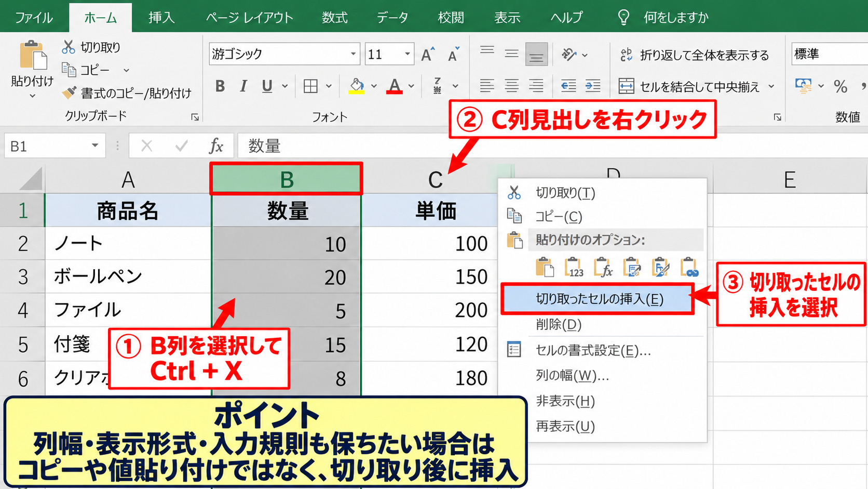Screen dimensions: 868x489
Task: Click the middle align icon
Action: coord(511,54)
